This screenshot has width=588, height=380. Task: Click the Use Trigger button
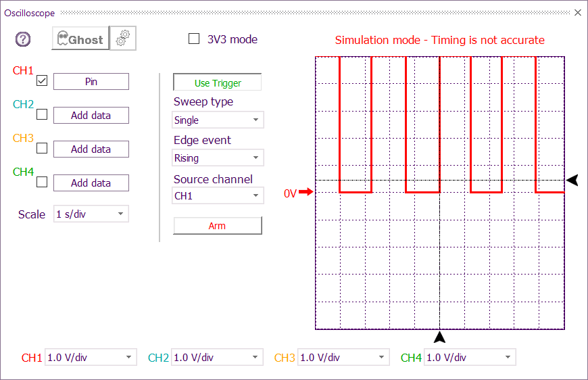tap(218, 83)
